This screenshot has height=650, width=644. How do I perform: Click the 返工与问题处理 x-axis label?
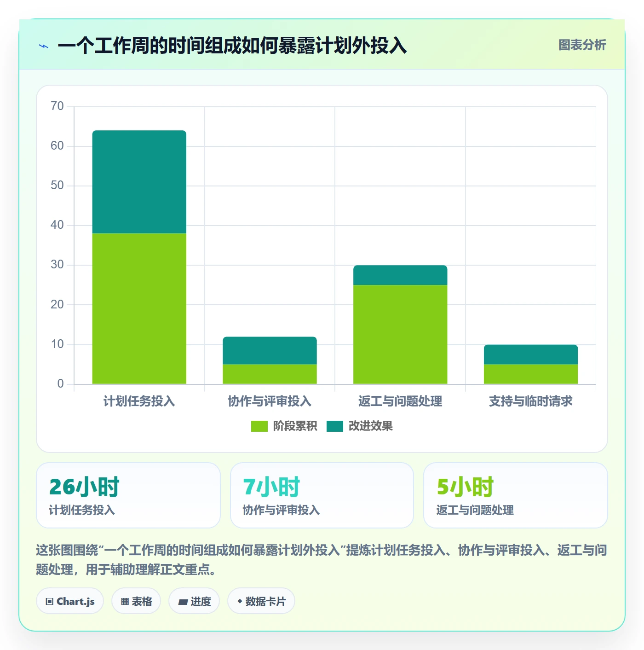click(x=400, y=401)
